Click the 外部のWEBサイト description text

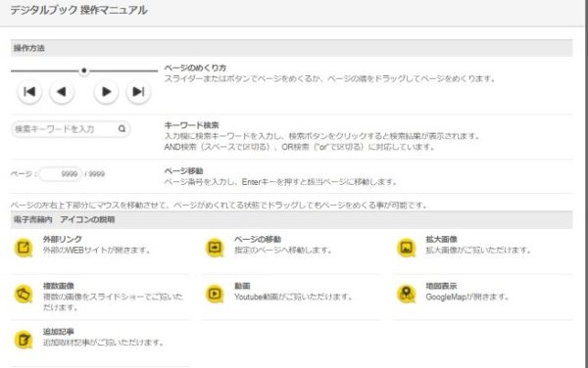coord(96,251)
